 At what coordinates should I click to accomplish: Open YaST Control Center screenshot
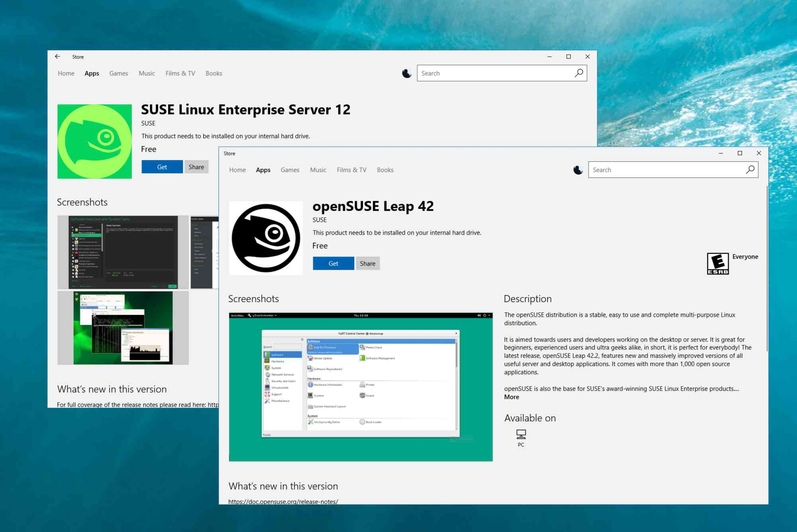coord(361,387)
